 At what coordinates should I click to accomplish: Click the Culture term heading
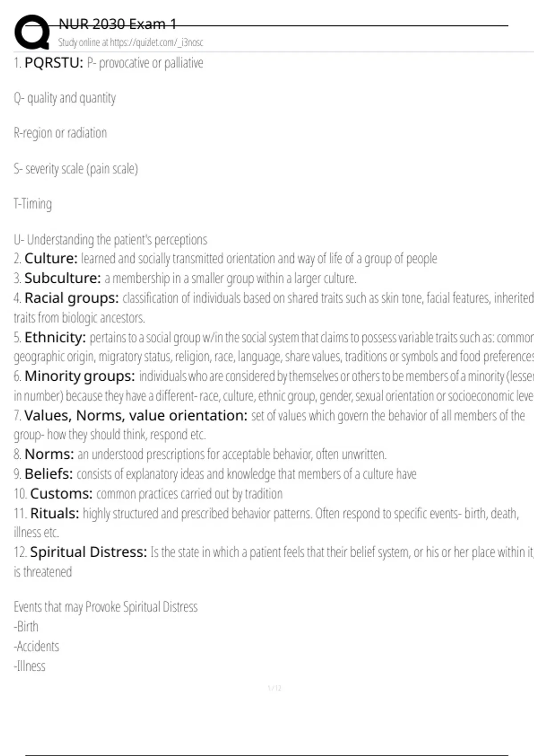point(51,258)
